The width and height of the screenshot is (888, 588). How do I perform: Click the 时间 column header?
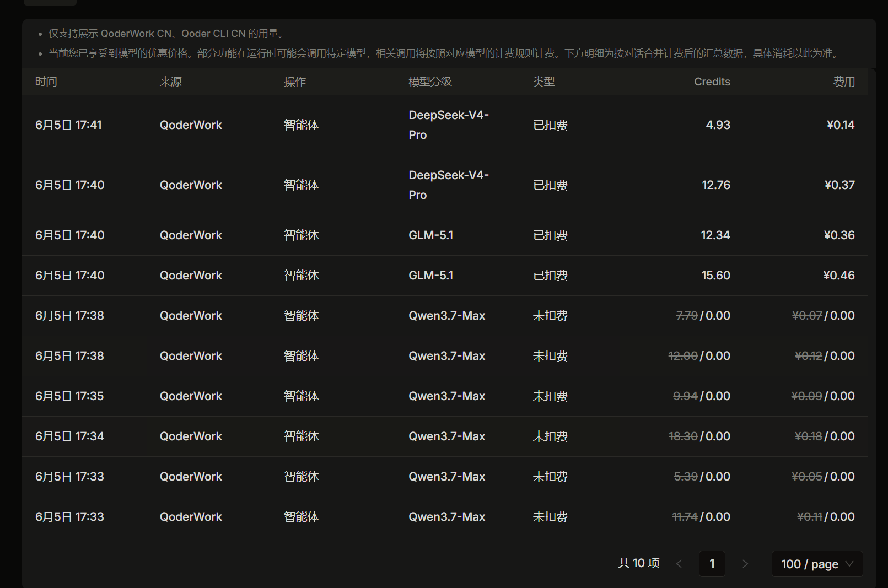tap(46, 82)
